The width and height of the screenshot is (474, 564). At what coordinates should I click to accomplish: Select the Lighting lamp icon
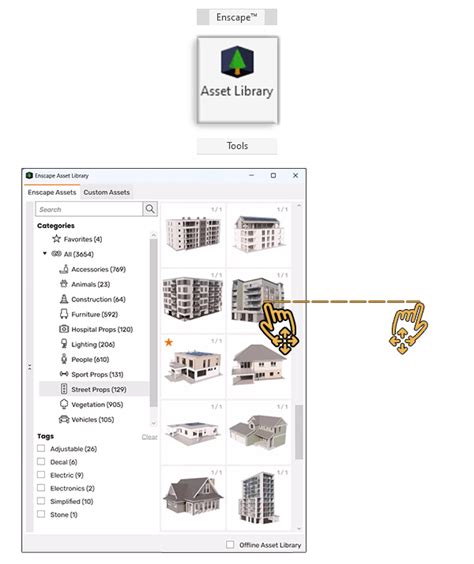(x=64, y=344)
